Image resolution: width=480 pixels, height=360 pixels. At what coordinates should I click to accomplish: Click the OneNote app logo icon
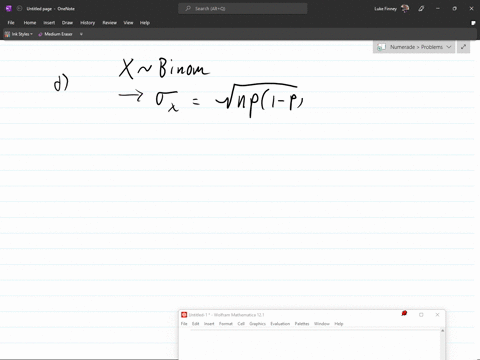click(x=9, y=9)
